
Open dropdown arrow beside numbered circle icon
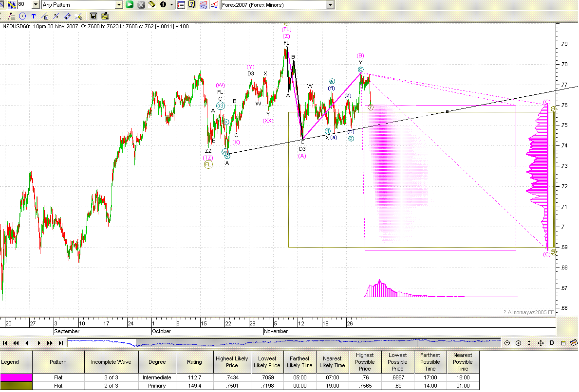click(172, 5)
